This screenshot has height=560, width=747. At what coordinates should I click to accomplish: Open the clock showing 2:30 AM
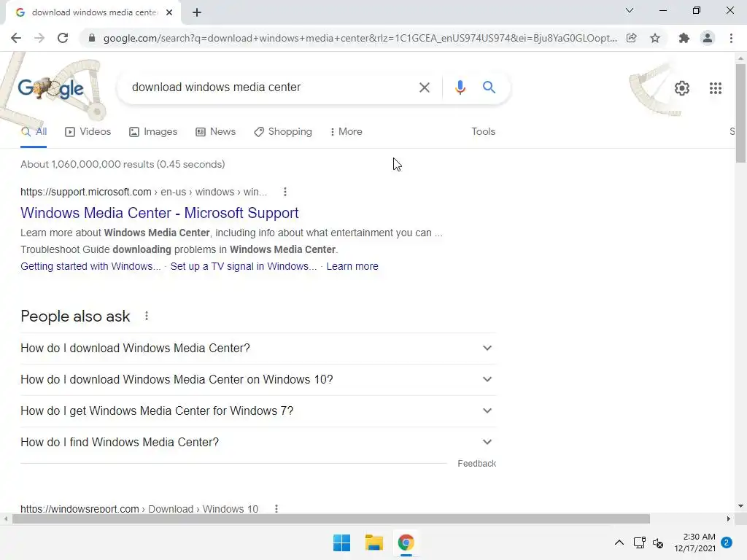(694, 542)
